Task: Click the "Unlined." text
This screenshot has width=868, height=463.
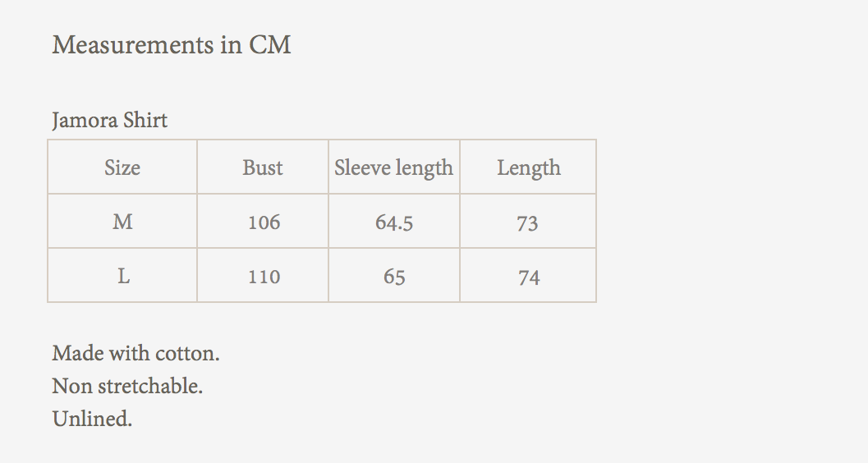Action: 92,419
